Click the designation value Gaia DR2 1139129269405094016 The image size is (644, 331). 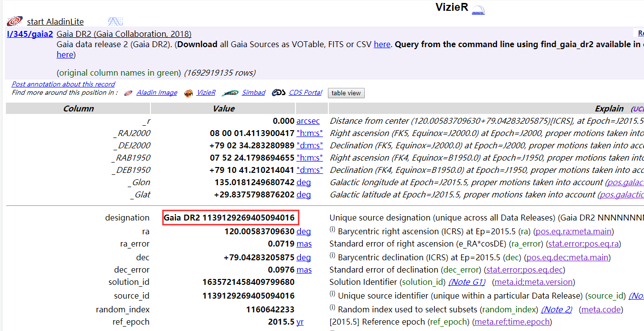tap(229, 218)
